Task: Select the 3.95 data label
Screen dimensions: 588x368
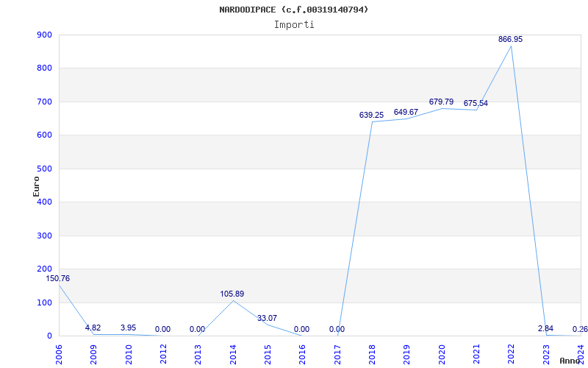Action: (128, 328)
